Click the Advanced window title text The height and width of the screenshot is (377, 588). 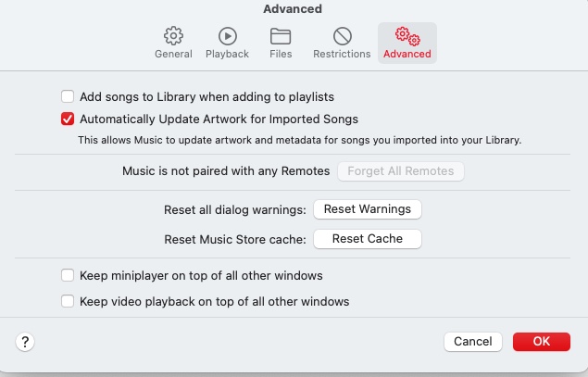point(293,9)
